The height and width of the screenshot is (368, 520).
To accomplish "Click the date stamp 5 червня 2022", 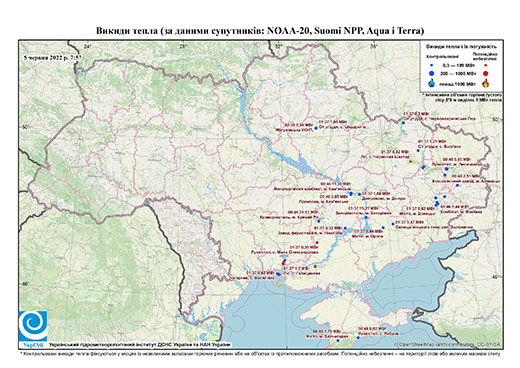I will click(x=53, y=57).
